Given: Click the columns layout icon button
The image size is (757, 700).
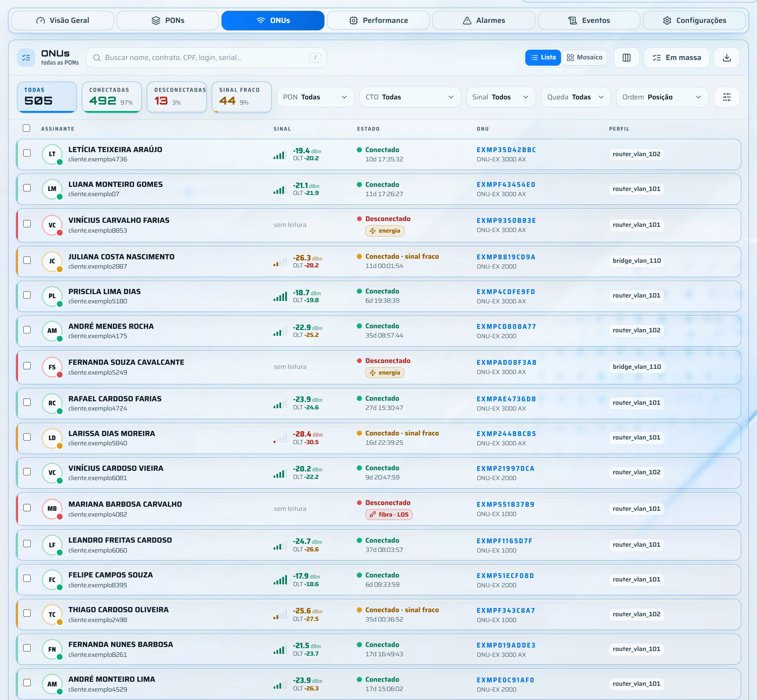Looking at the screenshot, I should pos(626,58).
